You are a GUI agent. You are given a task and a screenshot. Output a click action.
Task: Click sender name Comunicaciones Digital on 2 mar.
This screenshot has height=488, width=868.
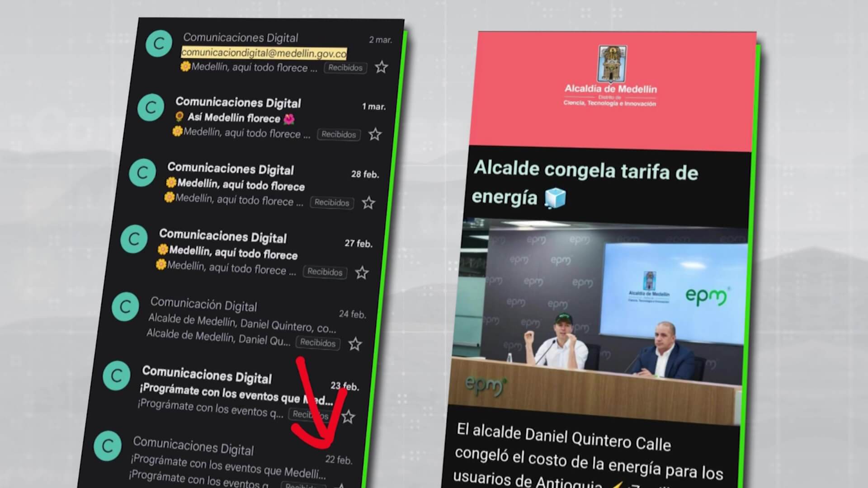coord(241,38)
